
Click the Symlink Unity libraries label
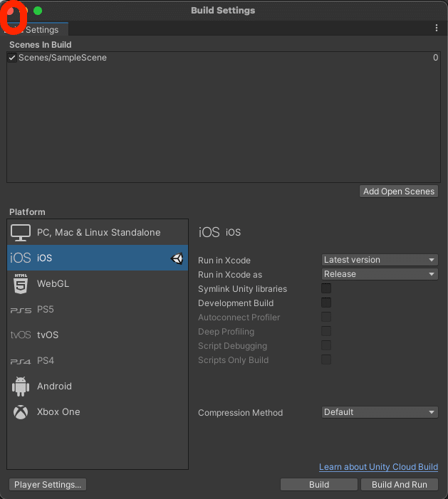[242, 289]
